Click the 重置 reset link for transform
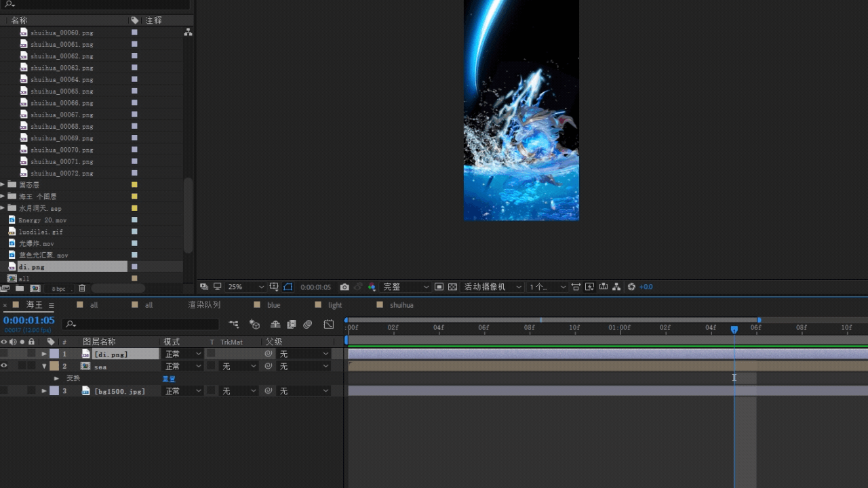The width and height of the screenshot is (868, 488). (169, 378)
